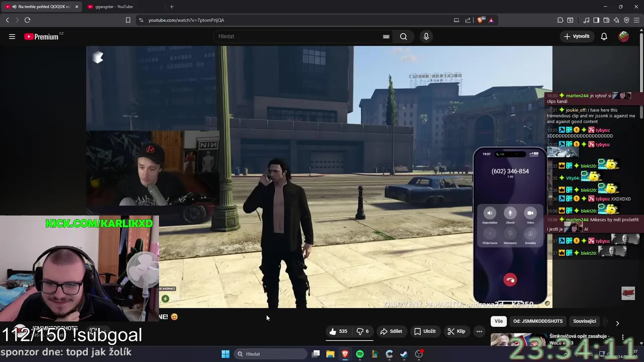Viewport: 644px width, 362px height.
Task: Start voice search with the microphone icon
Action: pos(426,36)
